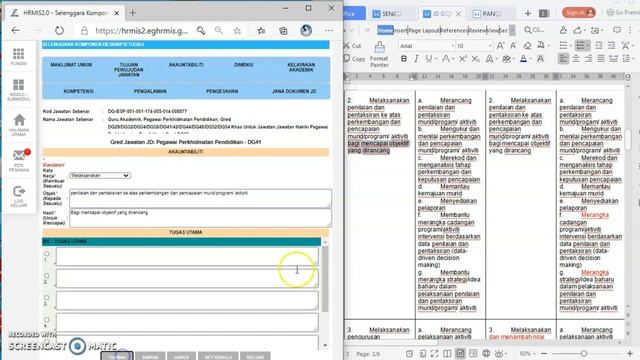Open numbered list dropdown in WPS
The image size is (640, 360).
(x=587, y=46)
